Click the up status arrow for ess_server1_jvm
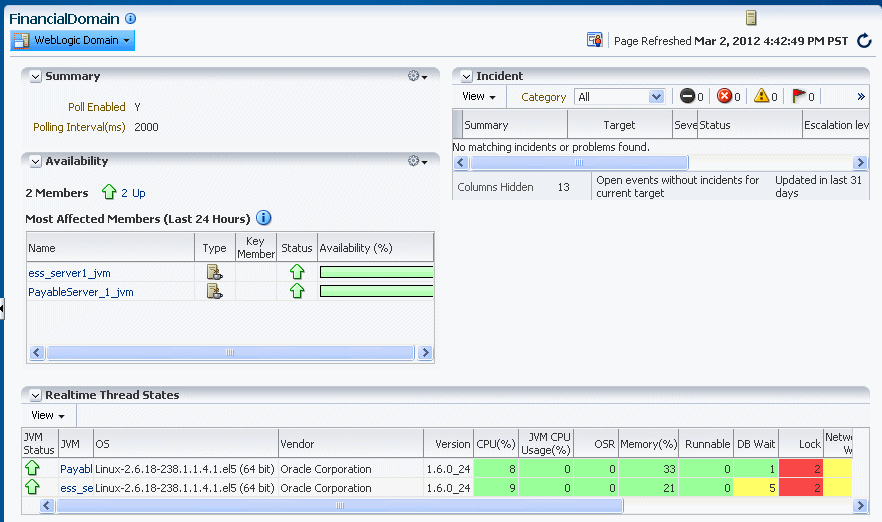The height and width of the screenshot is (522, 882). pos(297,272)
